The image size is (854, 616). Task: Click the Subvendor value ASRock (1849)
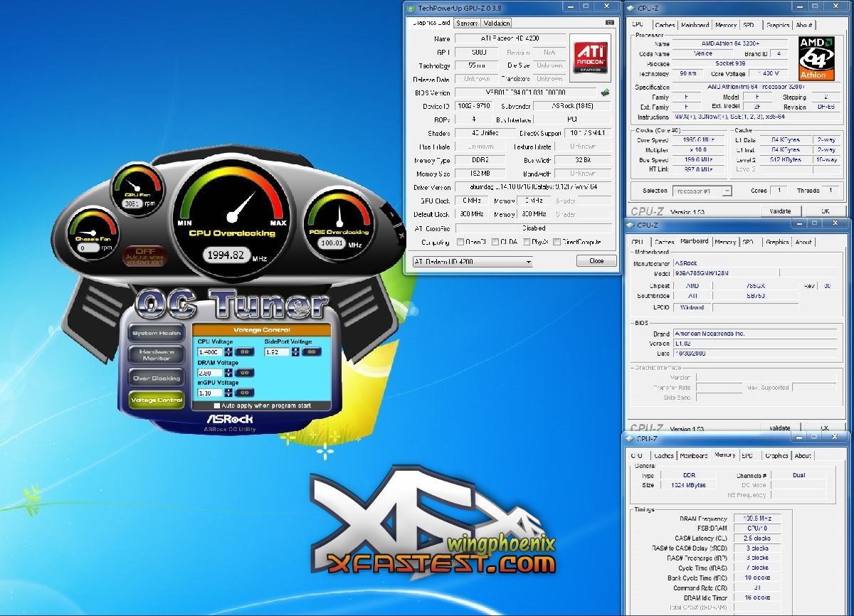tap(571, 106)
